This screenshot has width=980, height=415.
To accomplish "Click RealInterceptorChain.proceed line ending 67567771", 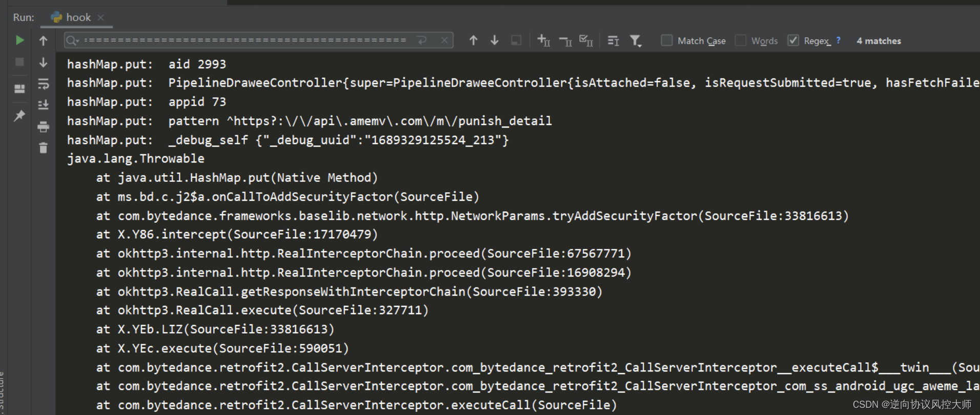I will click(x=364, y=254).
